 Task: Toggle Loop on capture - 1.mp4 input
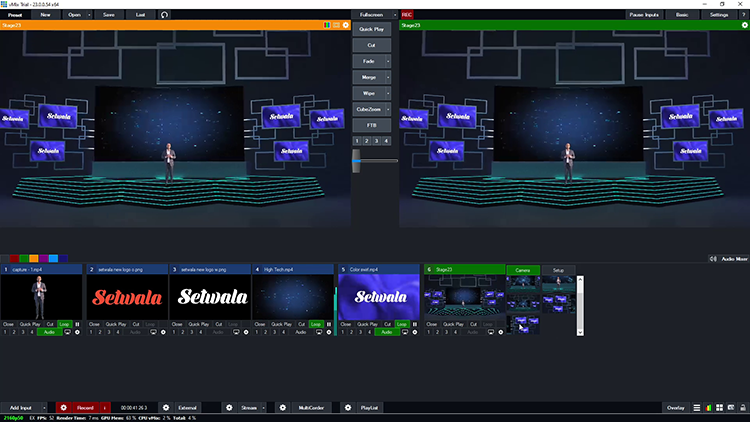(x=64, y=324)
